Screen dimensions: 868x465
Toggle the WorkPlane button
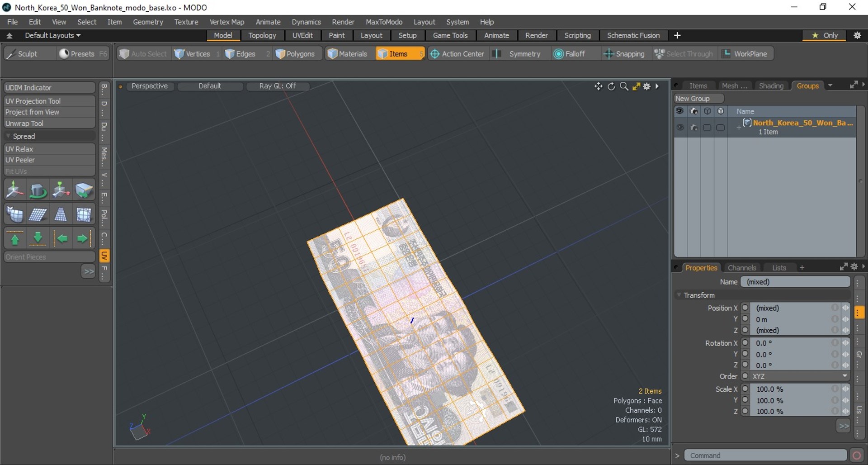tap(745, 54)
